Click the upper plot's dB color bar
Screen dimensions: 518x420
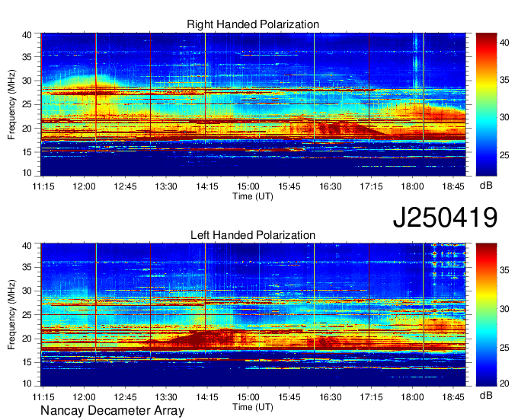tap(486, 104)
